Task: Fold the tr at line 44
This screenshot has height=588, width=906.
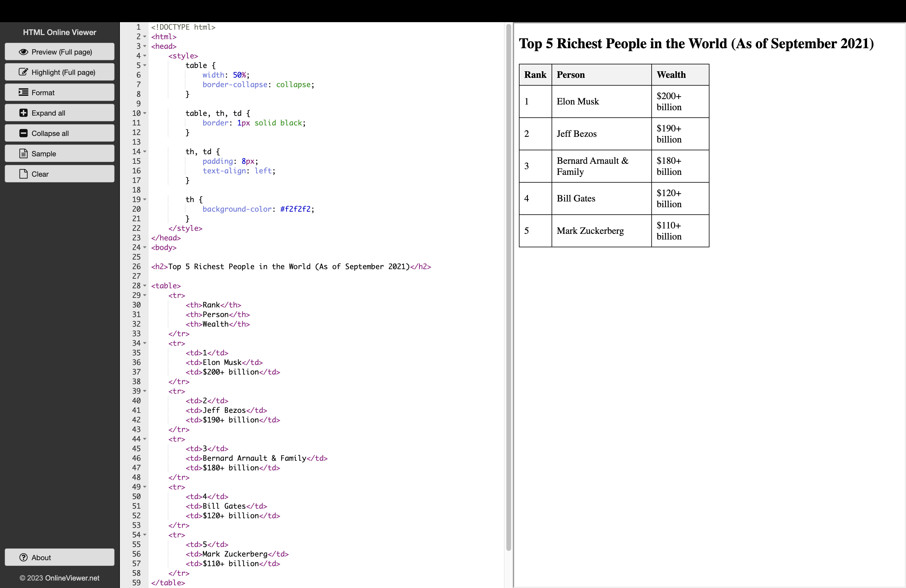Action: click(145, 439)
